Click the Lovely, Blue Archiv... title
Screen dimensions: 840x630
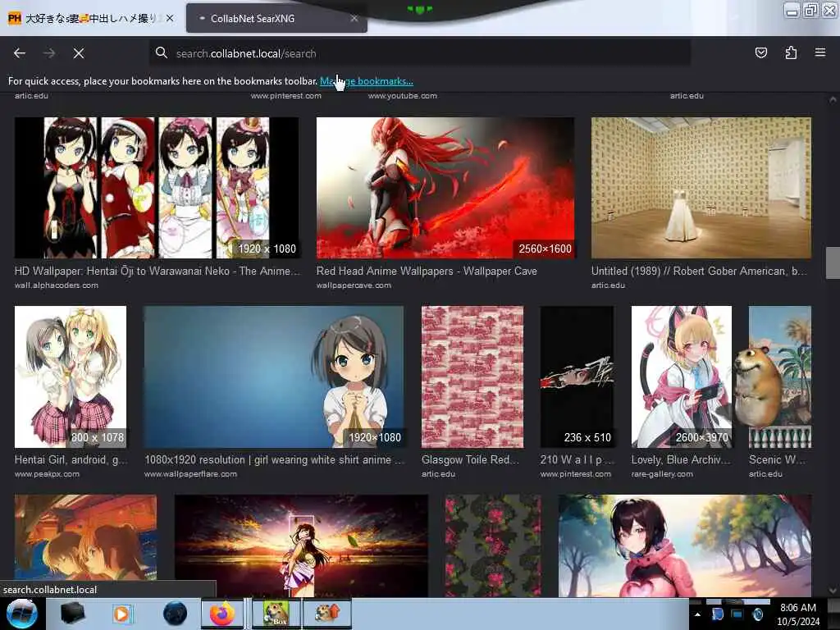coord(680,459)
